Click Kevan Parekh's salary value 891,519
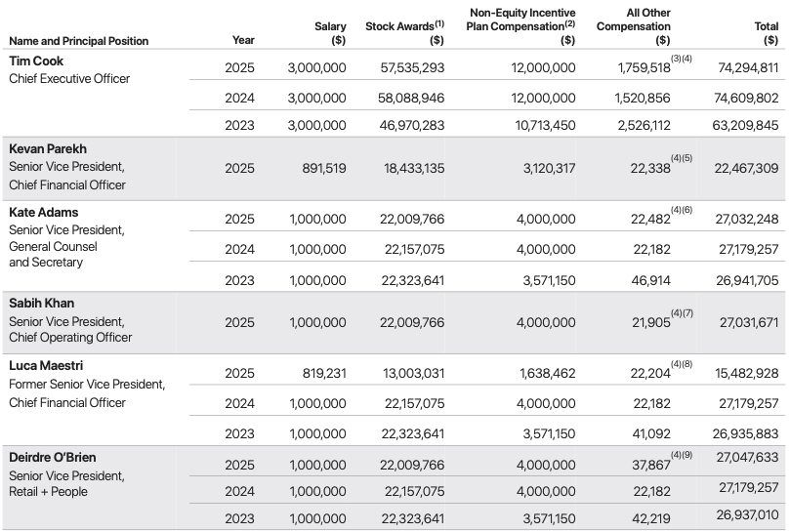The height and width of the screenshot is (532, 790). (320, 168)
